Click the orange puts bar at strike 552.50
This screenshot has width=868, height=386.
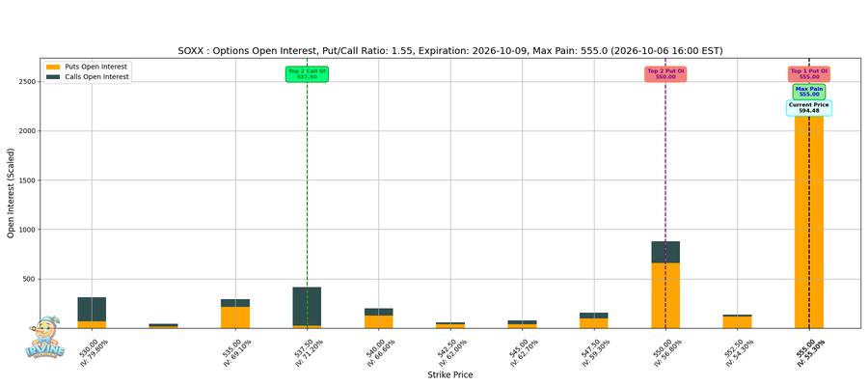pos(738,322)
